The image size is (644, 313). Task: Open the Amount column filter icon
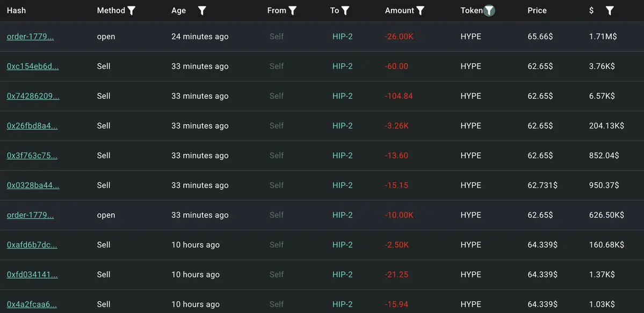click(x=420, y=11)
